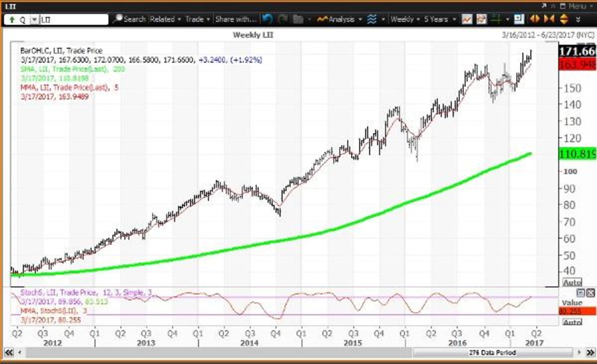This screenshot has width=597, height=364.
Task: Open the 5 Years range dropdown
Action: click(x=439, y=19)
